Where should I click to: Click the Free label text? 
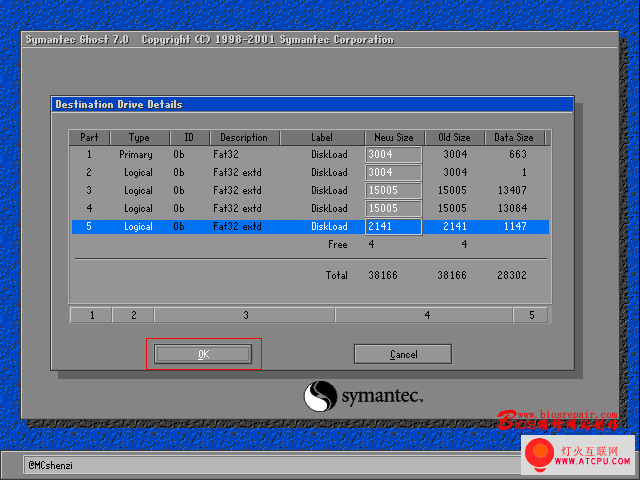point(338,244)
